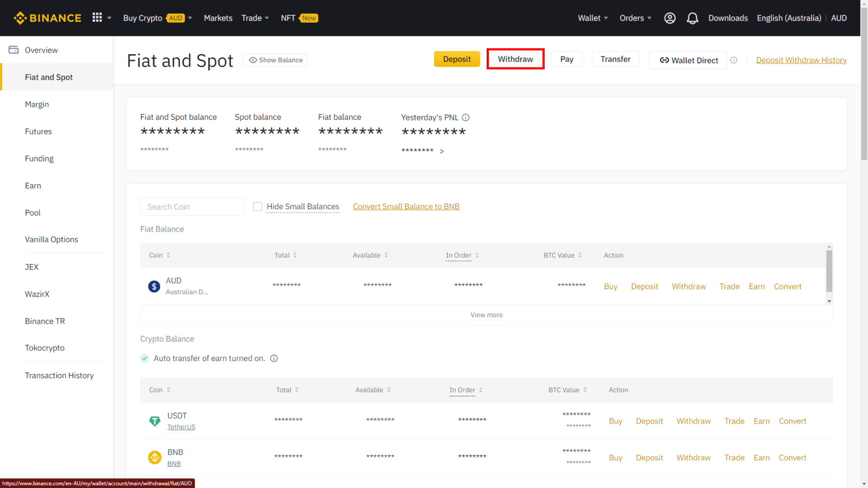Screen dimensions: 868x488
Task: Open the notifications bell icon
Action: 692,18
